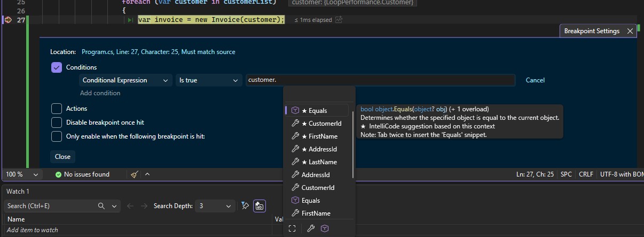The height and width of the screenshot is (237, 644).
Task: Open the location link Program.cs, Line: 27
Action: point(158,52)
